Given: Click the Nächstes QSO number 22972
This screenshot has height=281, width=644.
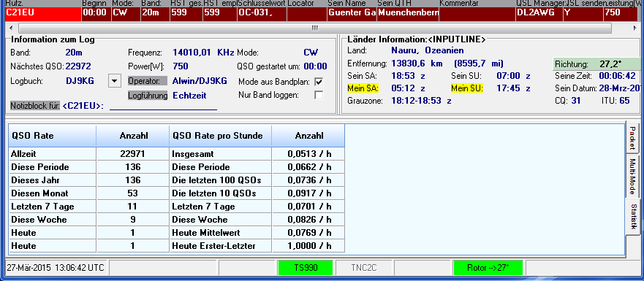Looking at the screenshot, I should 78,66.
